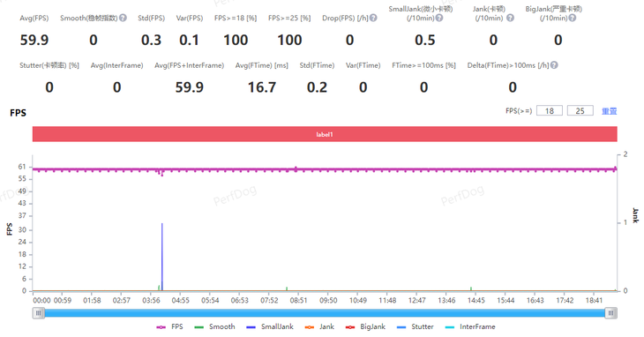Click the Std(FTime) metric label
Screen dimensions: 644x337
click(317, 65)
